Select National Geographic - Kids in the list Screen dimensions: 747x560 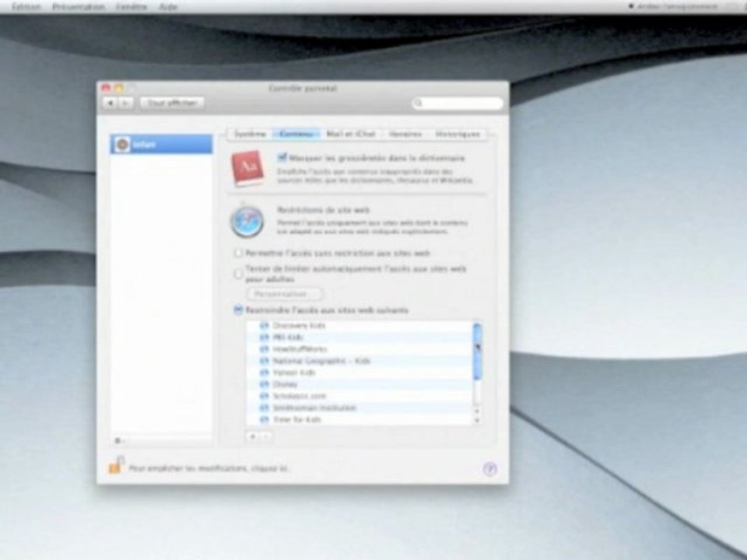click(x=359, y=361)
